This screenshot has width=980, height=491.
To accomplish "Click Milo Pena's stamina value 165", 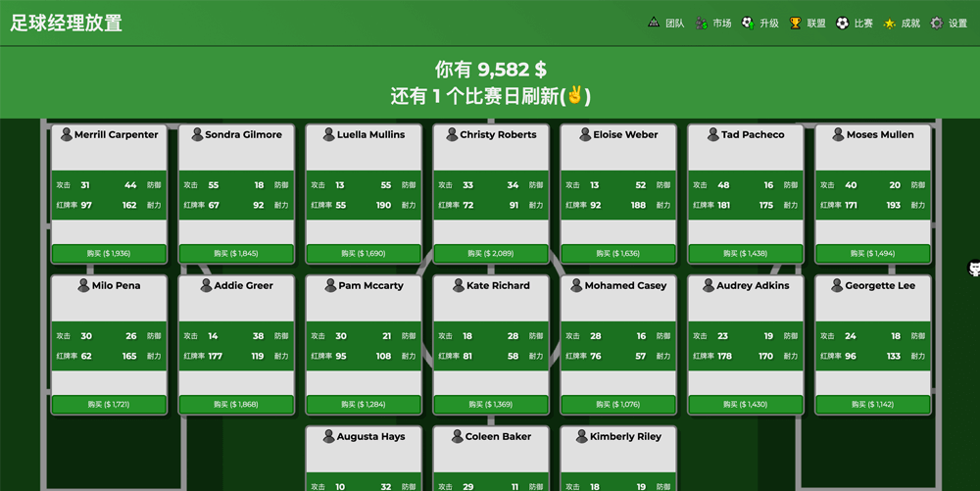I will tap(129, 356).
